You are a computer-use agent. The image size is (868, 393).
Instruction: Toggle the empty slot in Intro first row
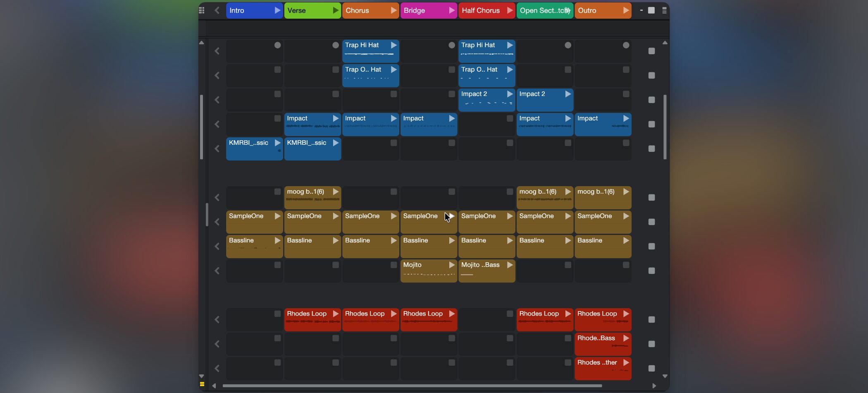pos(277,45)
